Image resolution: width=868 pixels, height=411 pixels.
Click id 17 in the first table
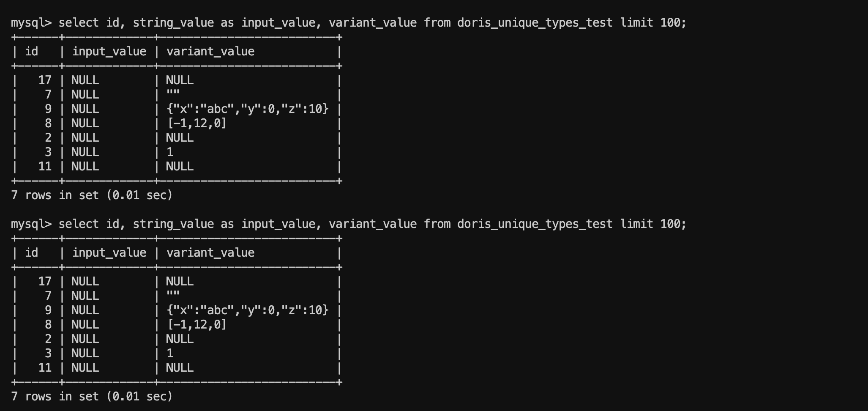pyautogui.click(x=45, y=80)
